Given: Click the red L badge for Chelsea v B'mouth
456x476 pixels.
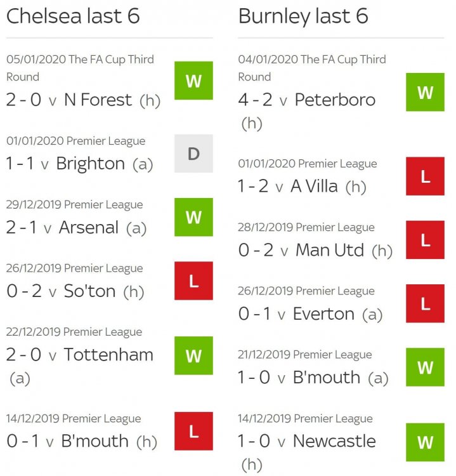Looking at the screenshot, I should click(193, 431).
